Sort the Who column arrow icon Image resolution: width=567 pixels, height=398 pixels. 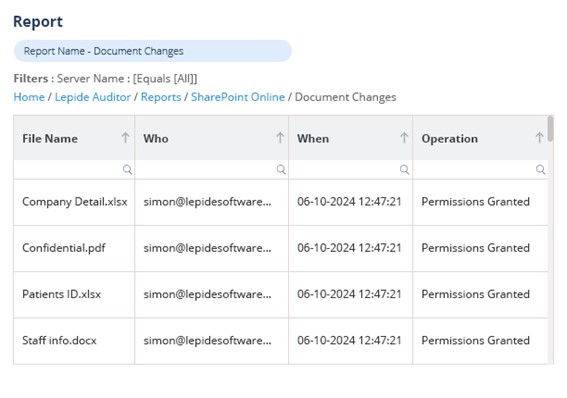point(280,138)
